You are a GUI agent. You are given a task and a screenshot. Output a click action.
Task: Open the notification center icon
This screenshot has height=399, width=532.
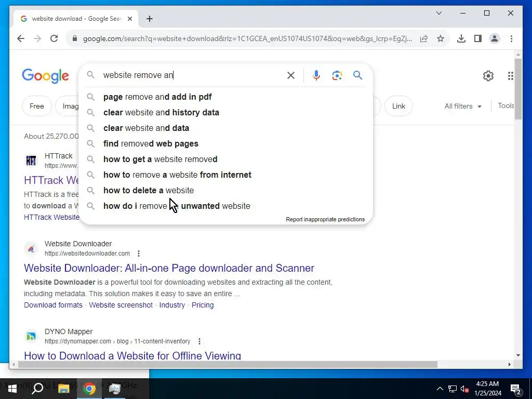point(516,389)
